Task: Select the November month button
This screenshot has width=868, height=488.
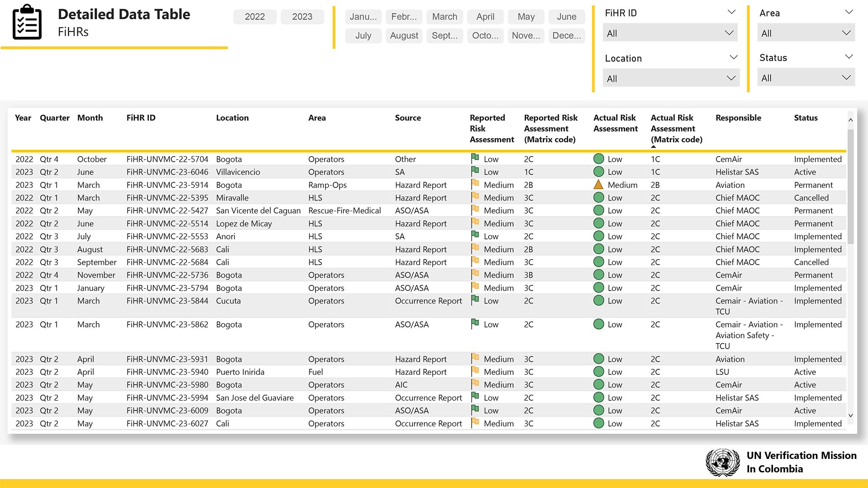Action: pyautogui.click(x=526, y=36)
